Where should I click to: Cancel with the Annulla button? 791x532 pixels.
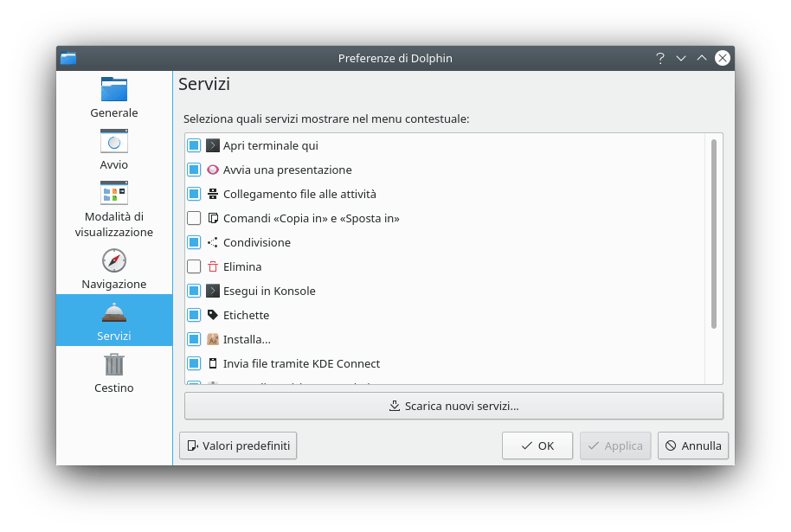point(692,445)
